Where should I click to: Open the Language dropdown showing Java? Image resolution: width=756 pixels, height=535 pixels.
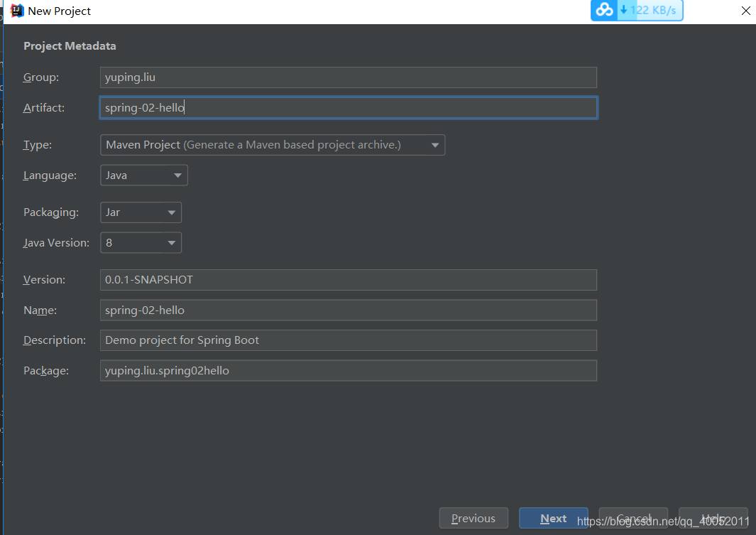pos(143,175)
